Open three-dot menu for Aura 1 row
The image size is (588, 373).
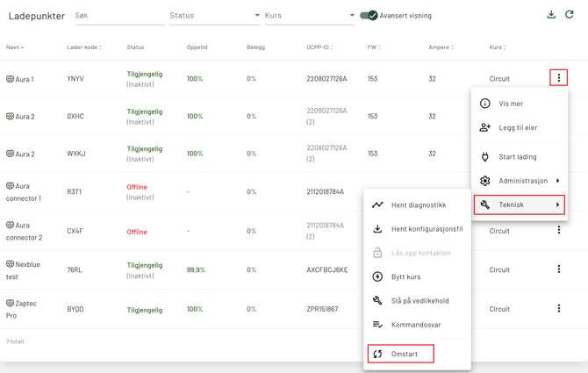pyautogui.click(x=558, y=78)
